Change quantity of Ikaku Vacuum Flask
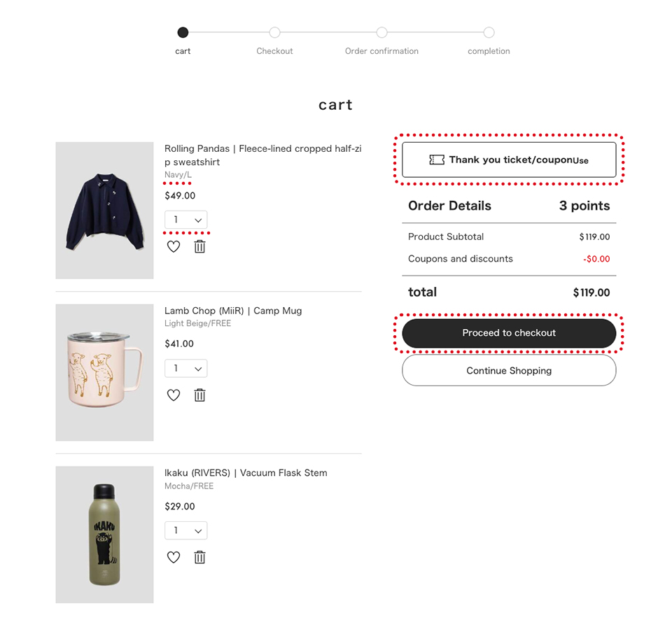 point(186,531)
